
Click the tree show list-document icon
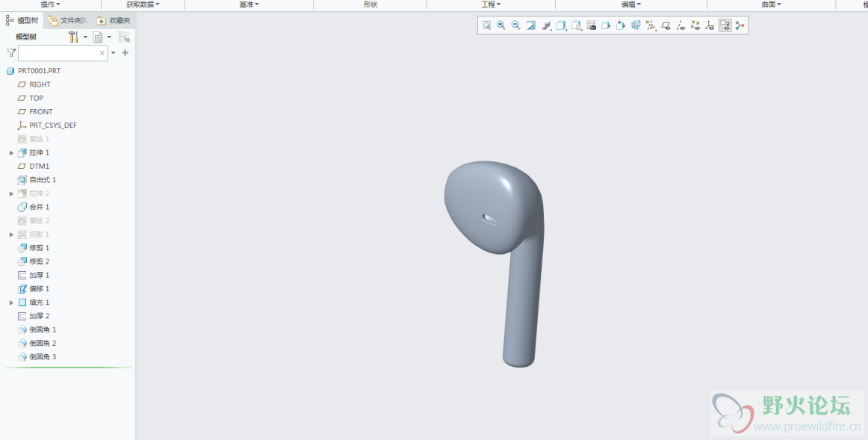coord(98,37)
